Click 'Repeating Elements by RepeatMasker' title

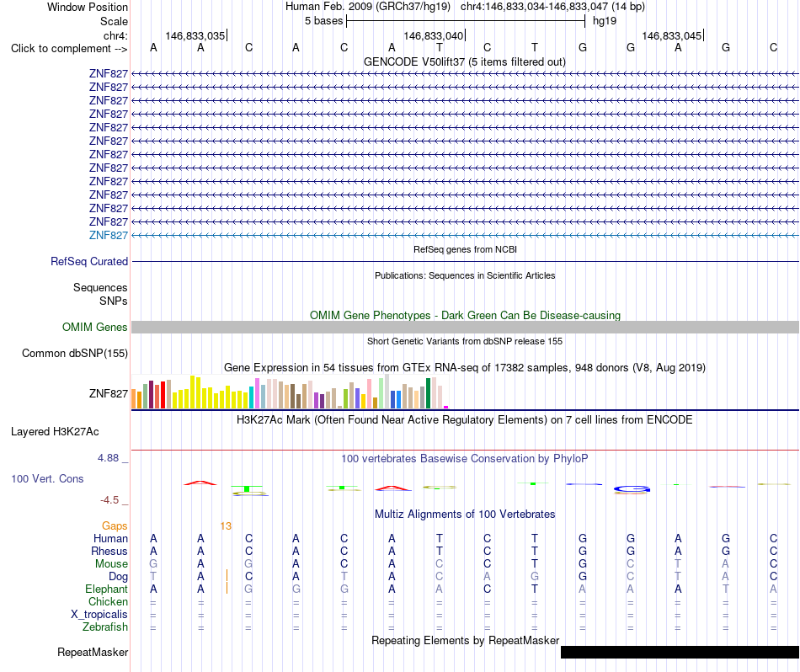click(465, 640)
